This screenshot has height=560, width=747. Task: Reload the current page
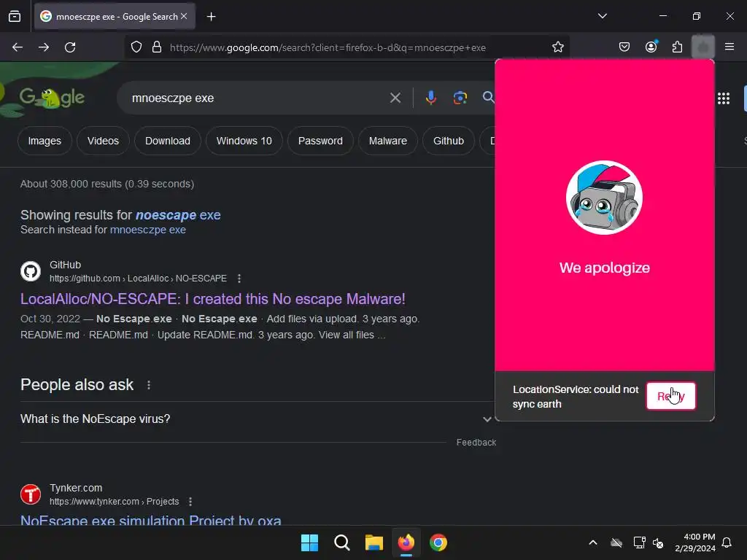pos(70,47)
